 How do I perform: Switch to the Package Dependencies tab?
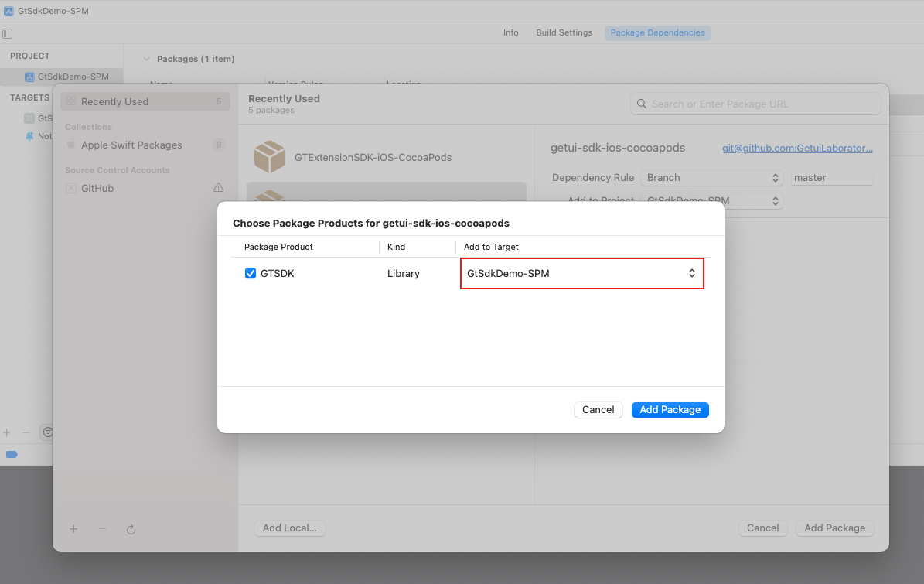[658, 32]
